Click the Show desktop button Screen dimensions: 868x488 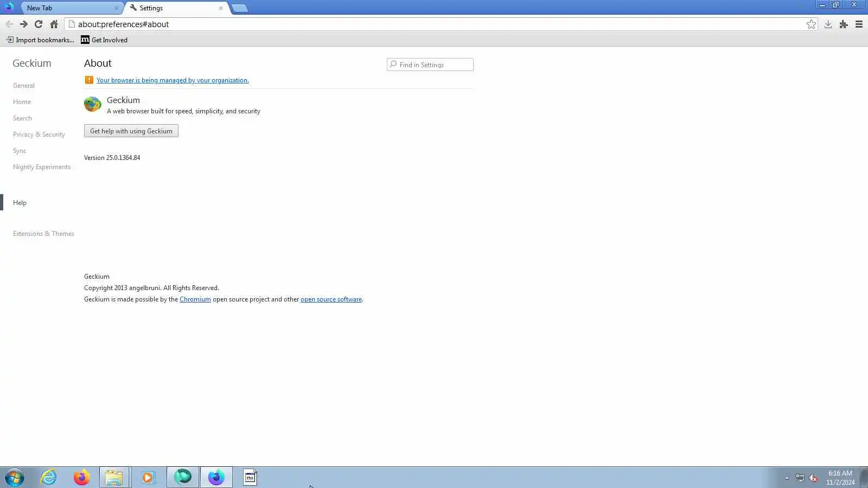point(864,478)
